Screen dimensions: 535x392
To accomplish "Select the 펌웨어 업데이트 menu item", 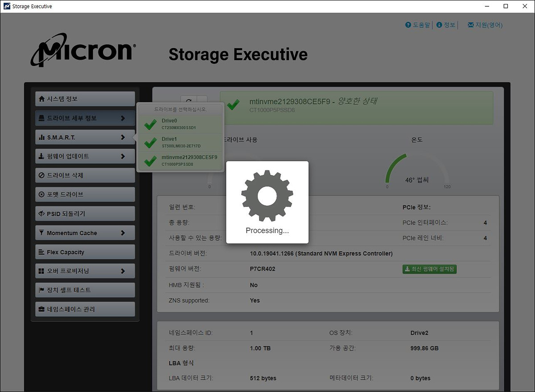I will coord(85,156).
